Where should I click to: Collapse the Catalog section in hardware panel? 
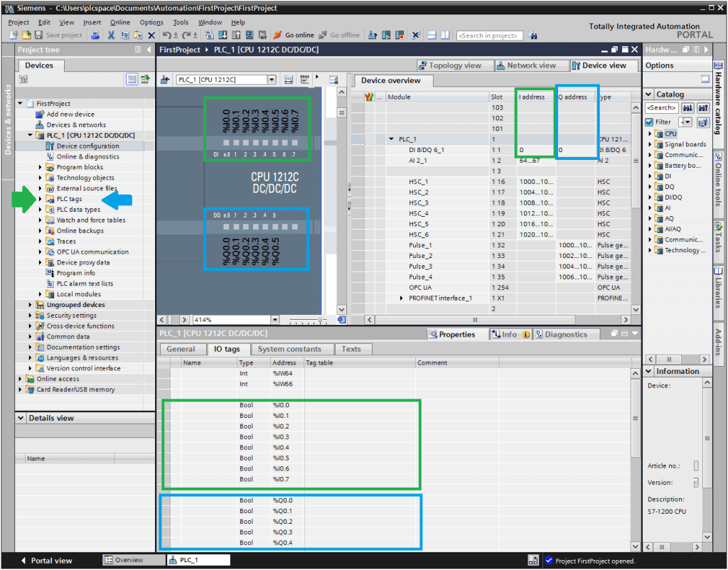[x=648, y=95]
